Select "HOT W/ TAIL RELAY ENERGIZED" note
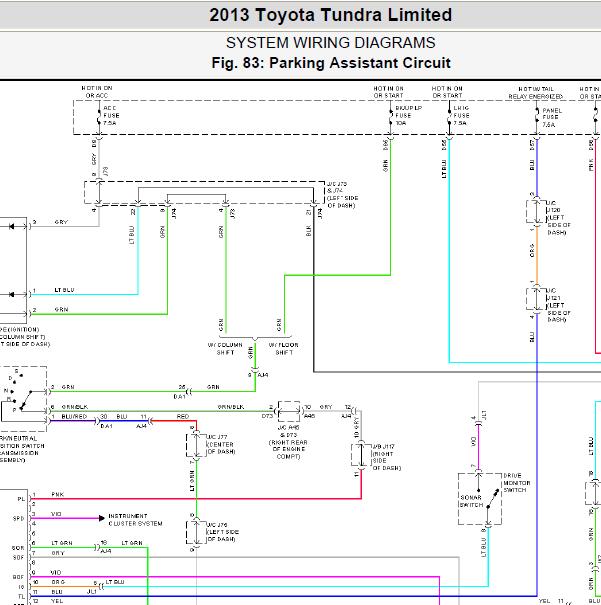601x605 pixels. [535, 93]
